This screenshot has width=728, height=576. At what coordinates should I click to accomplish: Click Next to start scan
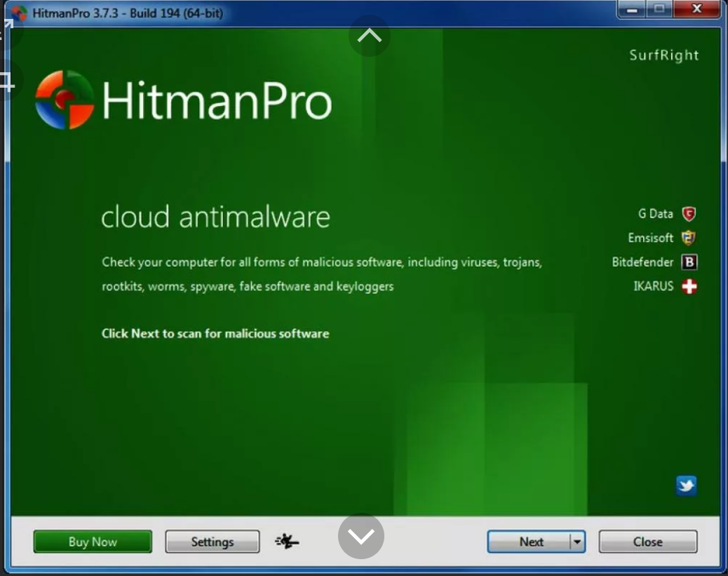pos(530,542)
